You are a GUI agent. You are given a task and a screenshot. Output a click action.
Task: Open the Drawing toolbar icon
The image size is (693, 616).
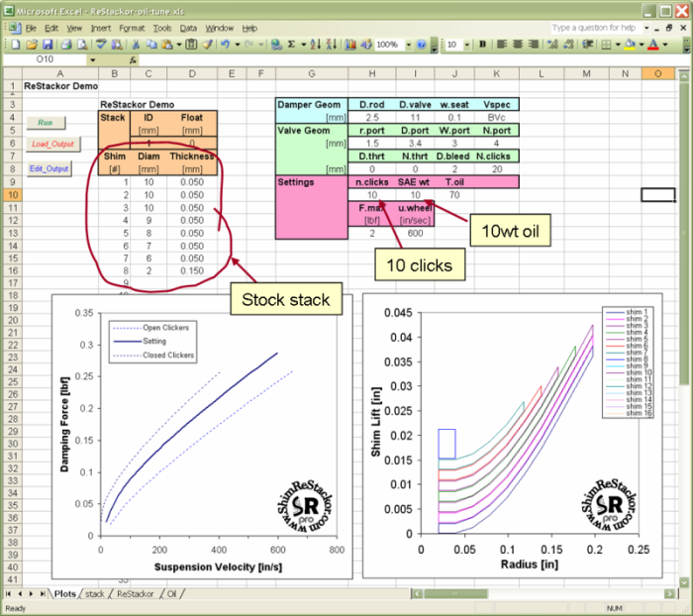tap(366, 45)
